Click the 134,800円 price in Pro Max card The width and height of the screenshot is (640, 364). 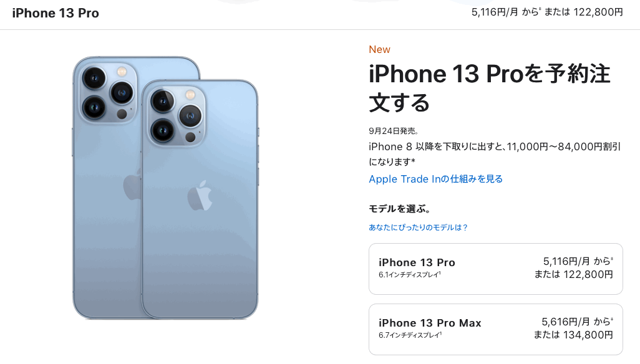(x=588, y=335)
